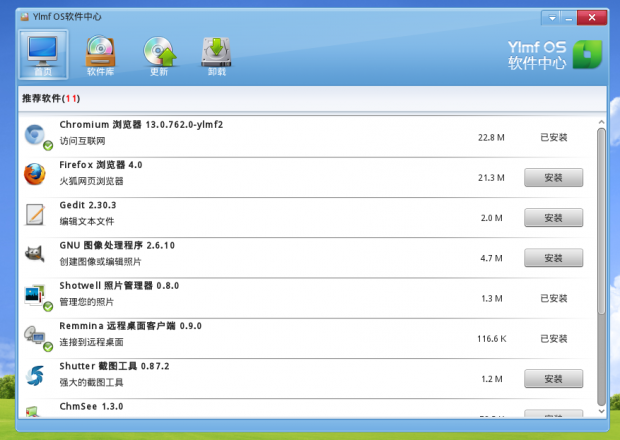The width and height of the screenshot is (620, 440).
Task: Select the ChmSee 1.3.0 title
Action: [x=91, y=406]
